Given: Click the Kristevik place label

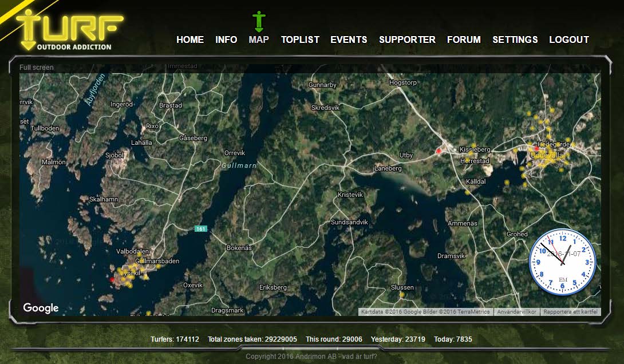Looking at the screenshot, I should pyautogui.click(x=350, y=195).
